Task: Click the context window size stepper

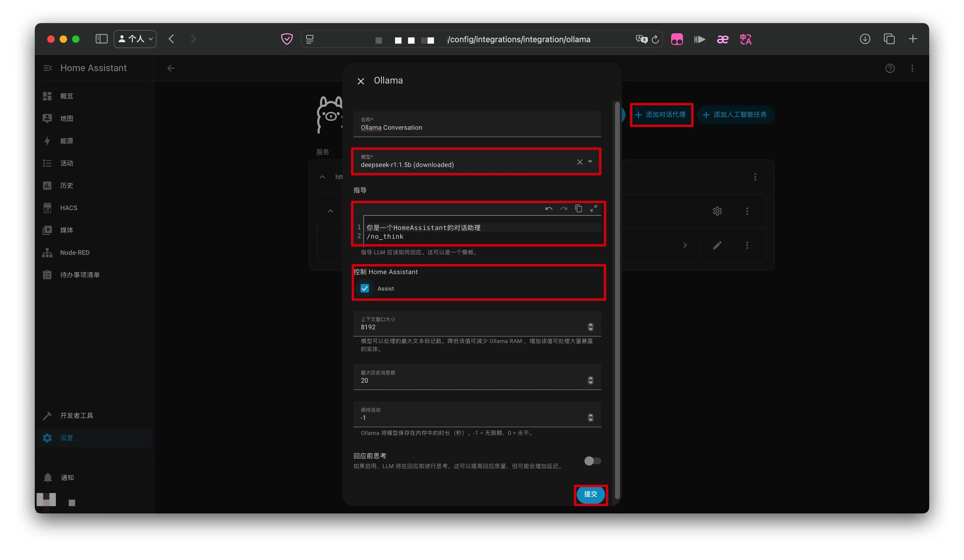Action: (x=590, y=327)
